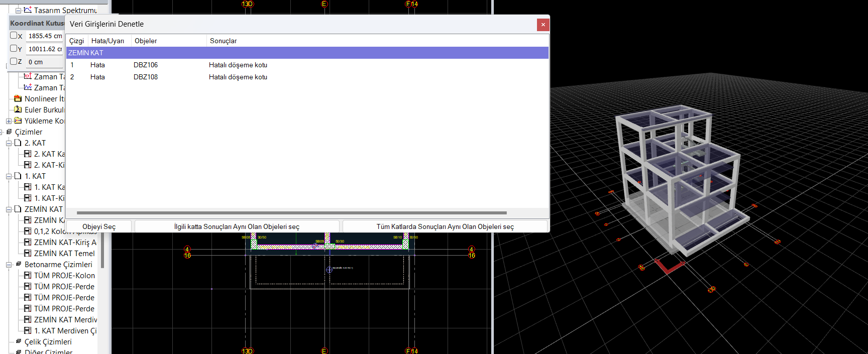
Task: Select the DBZ106 error row
Action: (x=307, y=65)
